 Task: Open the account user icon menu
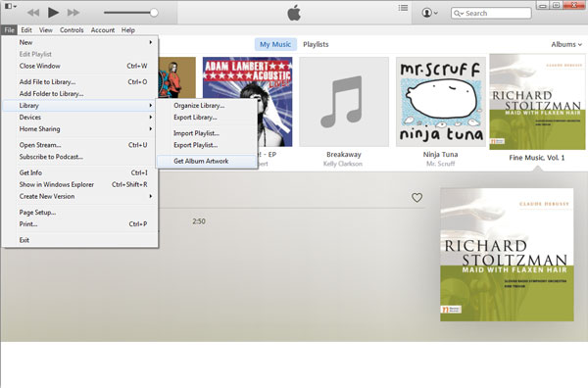point(430,13)
